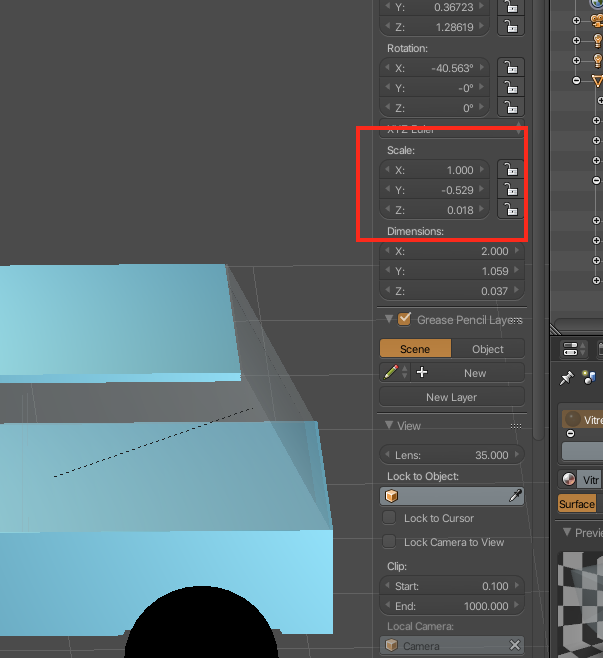Select the Surface material tab
Image resolution: width=603 pixels, height=658 pixels.
coord(577,504)
